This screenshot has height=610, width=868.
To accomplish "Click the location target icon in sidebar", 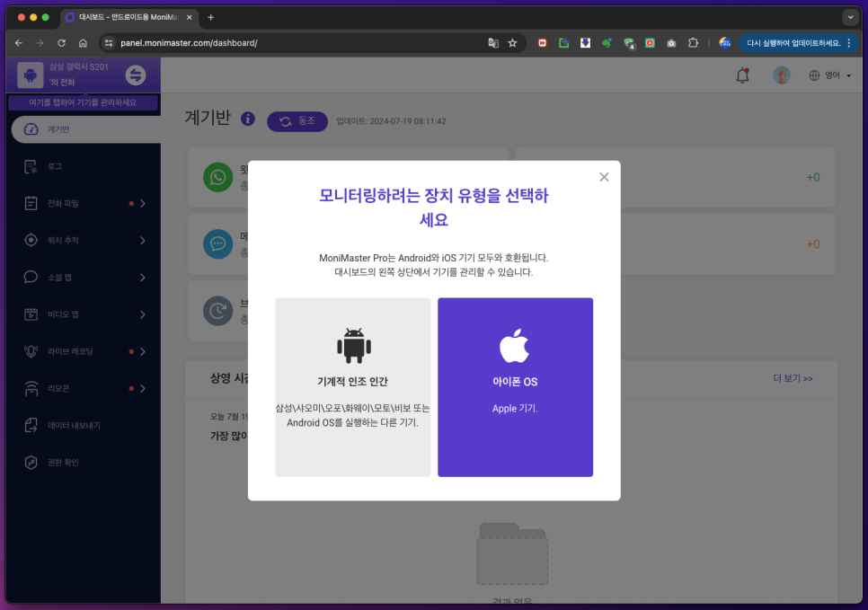I will point(31,240).
